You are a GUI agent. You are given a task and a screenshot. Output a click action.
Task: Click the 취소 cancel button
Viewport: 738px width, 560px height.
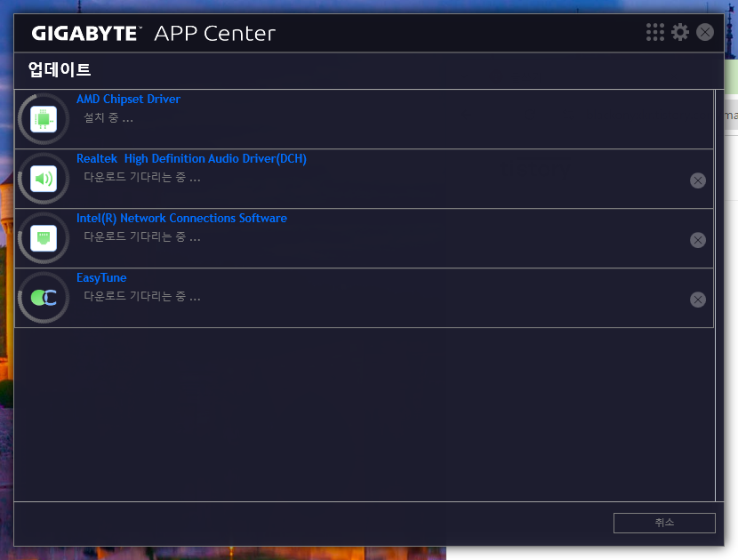pyautogui.click(x=664, y=523)
